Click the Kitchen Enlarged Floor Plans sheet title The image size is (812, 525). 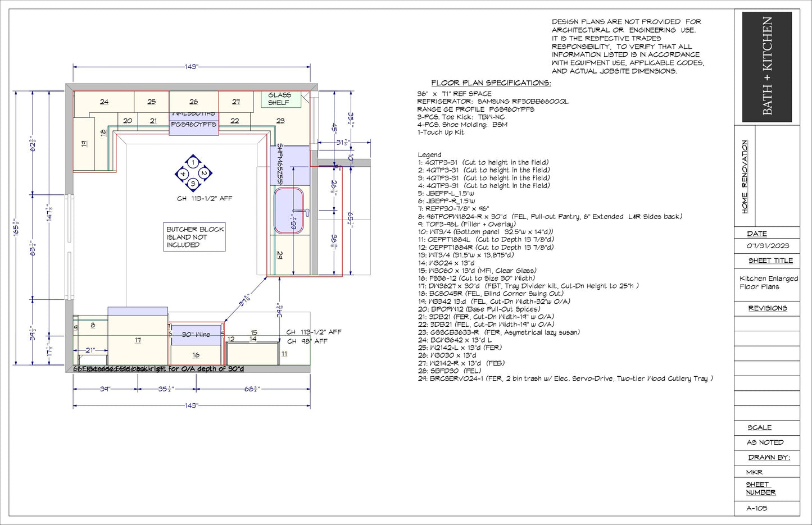[768, 282]
